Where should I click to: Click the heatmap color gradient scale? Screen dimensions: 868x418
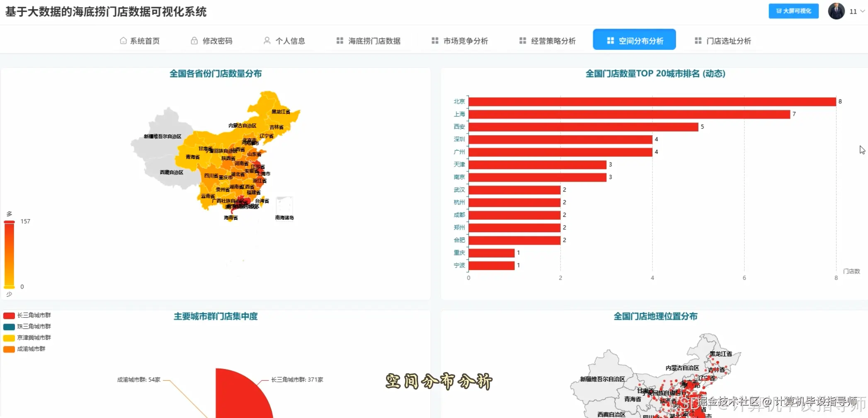9,253
